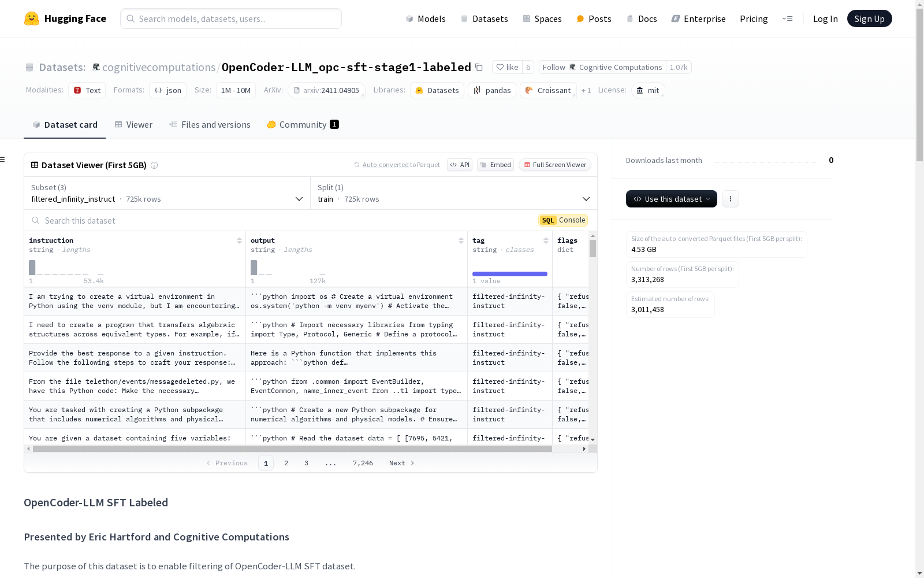
Task: Click the Embed button
Action: pos(495,165)
